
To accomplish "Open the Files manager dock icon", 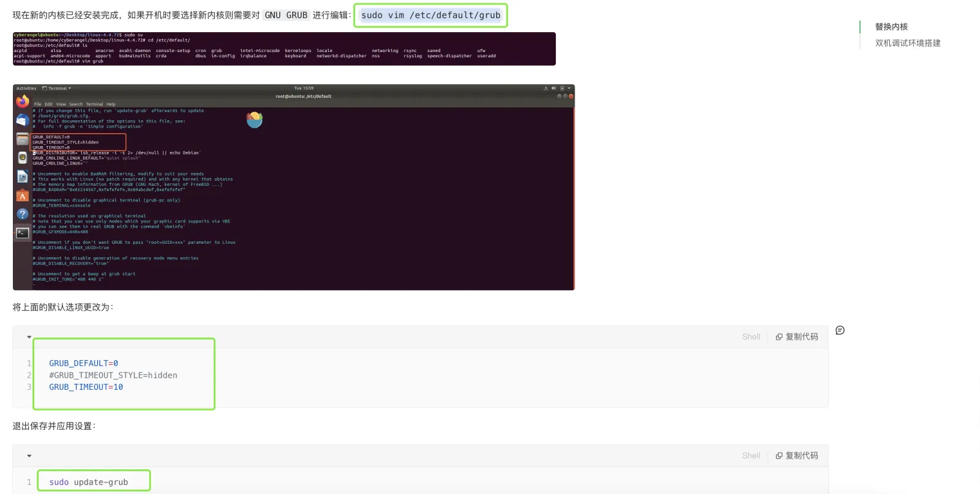I will pyautogui.click(x=23, y=138).
